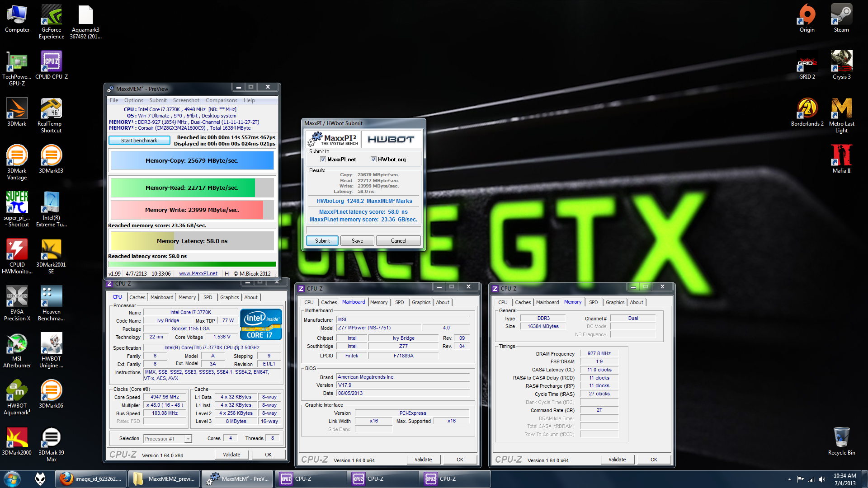868x488 pixels.
Task: Open File menu in MaxxMEM
Action: [x=114, y=100]
